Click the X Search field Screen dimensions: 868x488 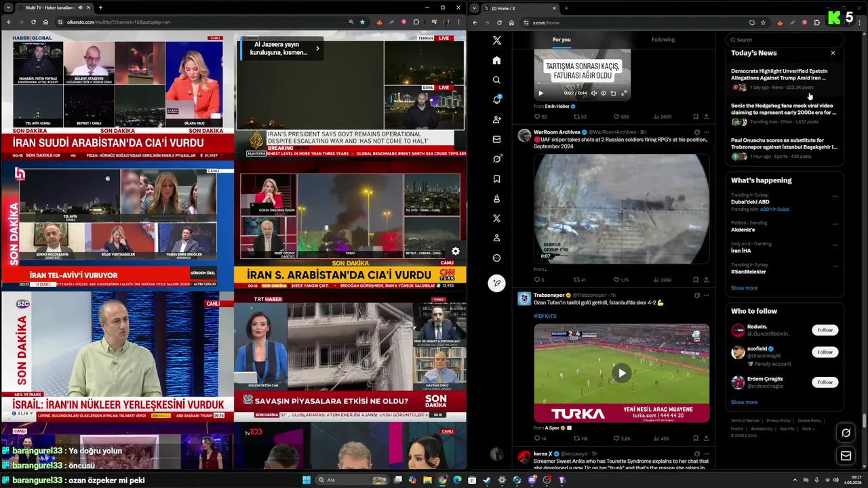(784, 39)
